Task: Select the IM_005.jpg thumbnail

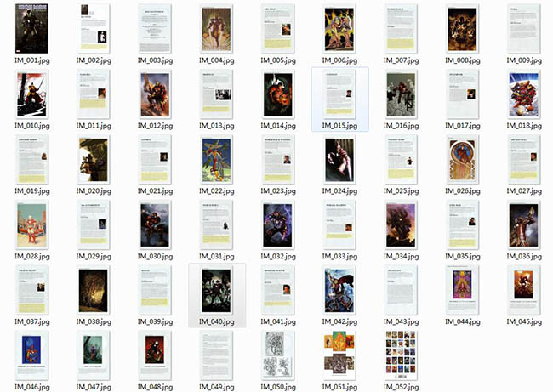Action: pos(278,29)
